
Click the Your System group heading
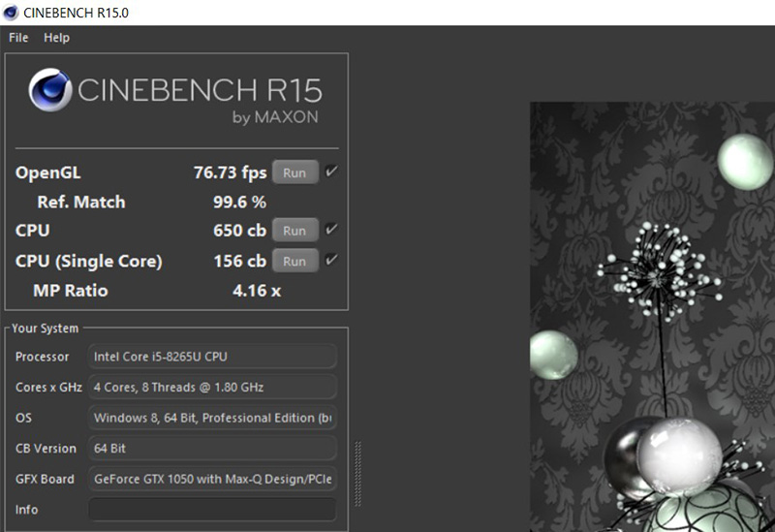coord(45,329)
